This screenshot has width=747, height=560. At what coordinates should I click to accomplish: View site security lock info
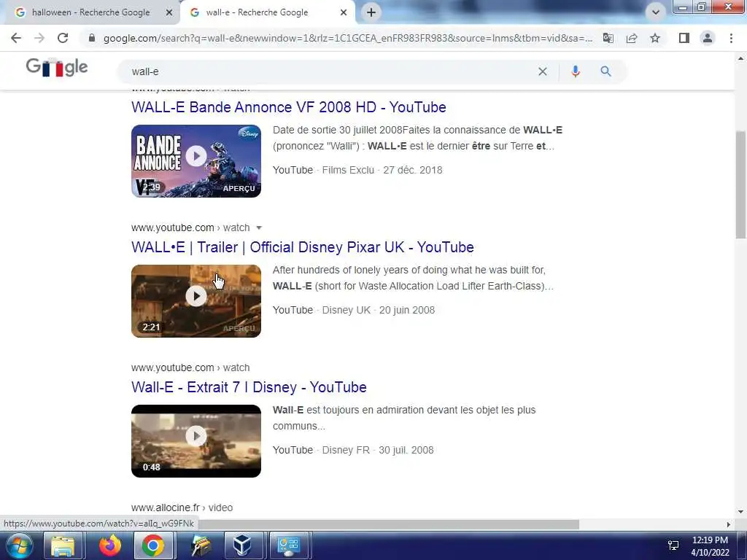point(92,38)
